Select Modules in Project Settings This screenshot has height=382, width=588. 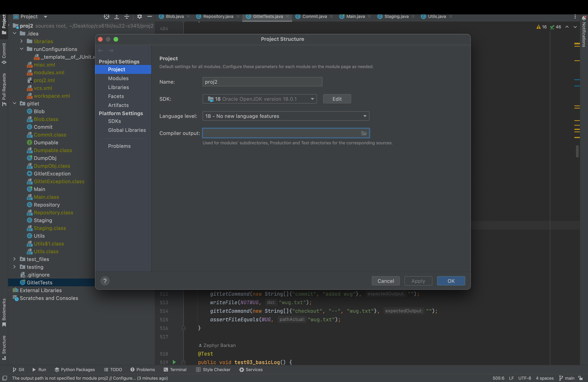coord(118,78)
